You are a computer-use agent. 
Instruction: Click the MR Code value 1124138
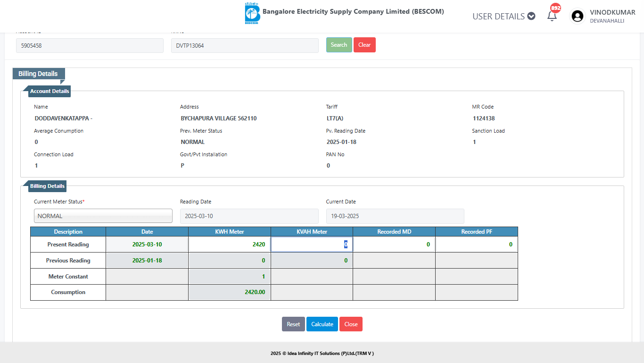pyautogui.click(x=484, y=118)
